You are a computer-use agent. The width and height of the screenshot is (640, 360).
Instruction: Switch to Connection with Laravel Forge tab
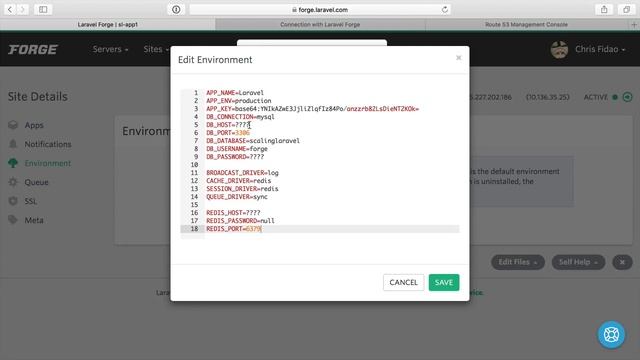pos(320,24)
